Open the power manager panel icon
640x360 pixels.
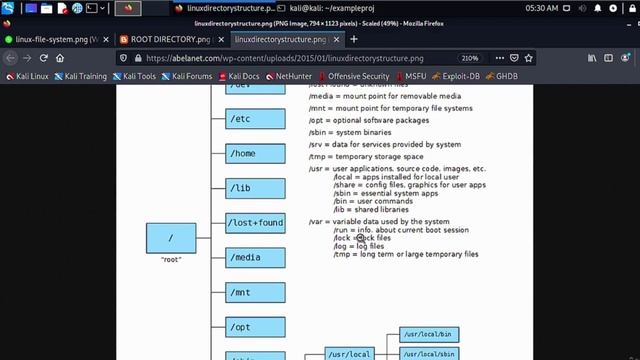click(x=613, y=8)
